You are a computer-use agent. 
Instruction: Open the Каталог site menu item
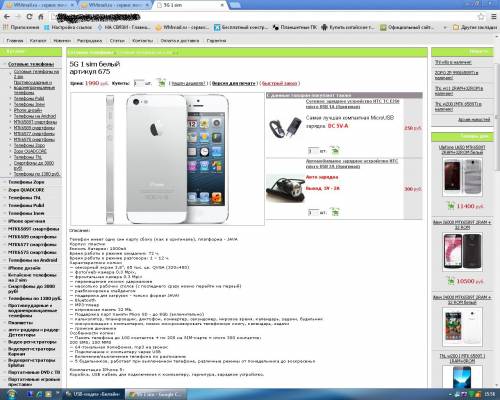(x=38, y=41)
